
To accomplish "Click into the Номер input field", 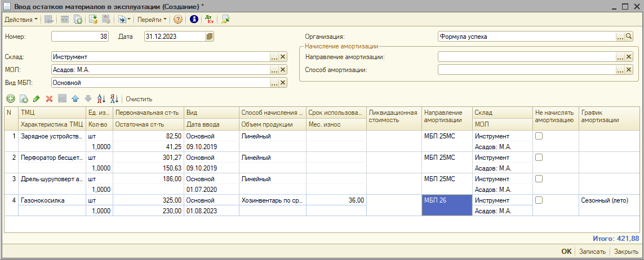I will [x=80, y=37].
